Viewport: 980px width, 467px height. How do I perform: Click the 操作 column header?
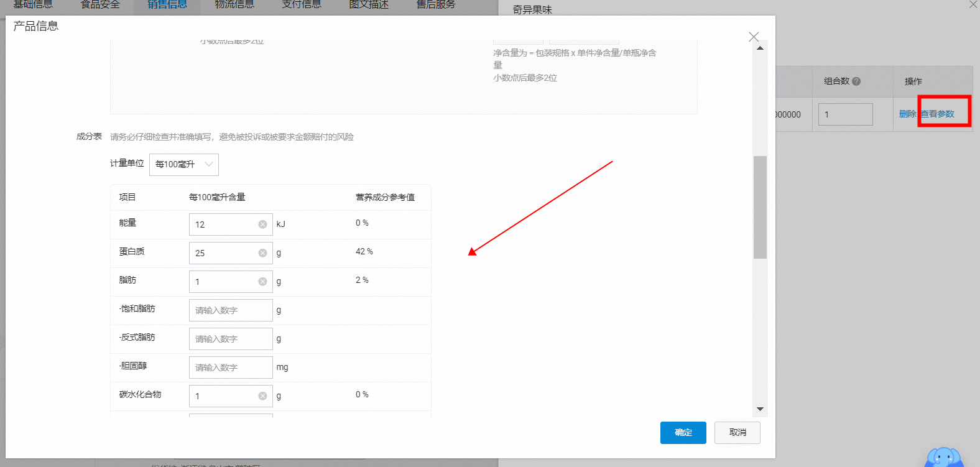click(913, 81)
